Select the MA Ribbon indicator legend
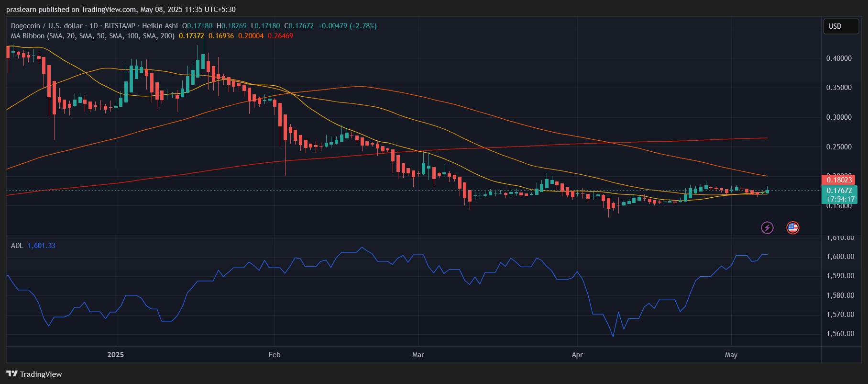Image resolution: width=868 pixels, height=384 pixels. click(92, 36)
